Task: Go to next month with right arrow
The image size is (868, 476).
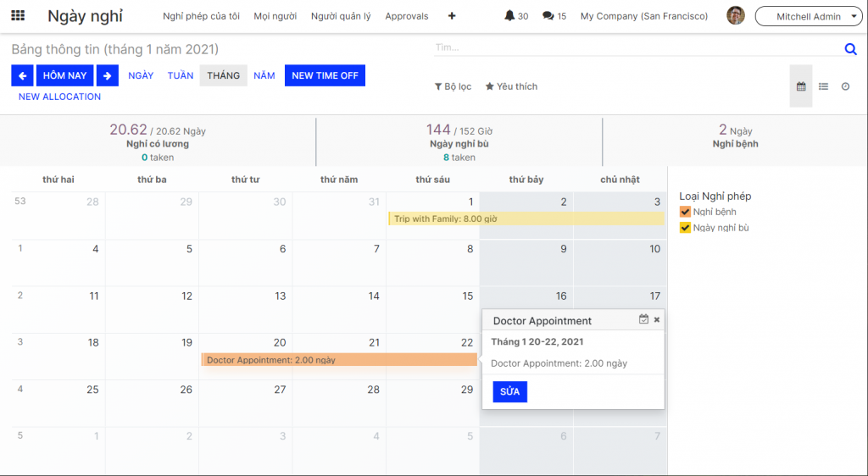Action: coord(108,75)
